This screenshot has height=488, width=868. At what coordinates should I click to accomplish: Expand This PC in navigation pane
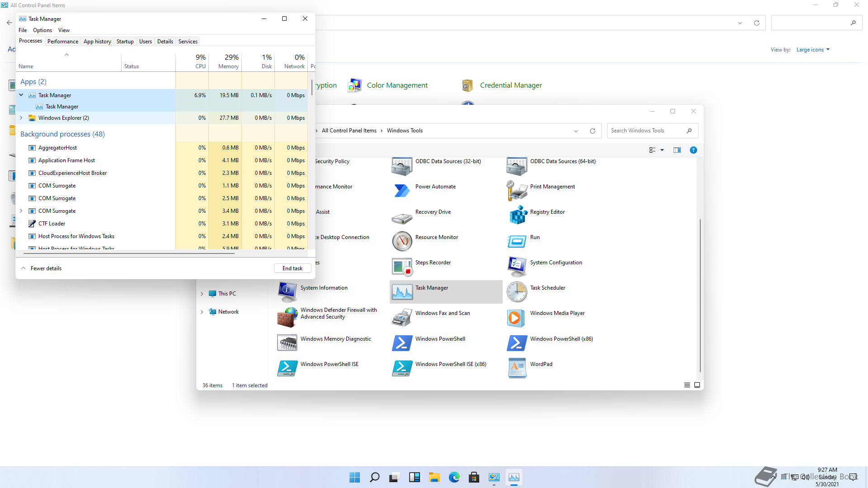coord(202,294)
